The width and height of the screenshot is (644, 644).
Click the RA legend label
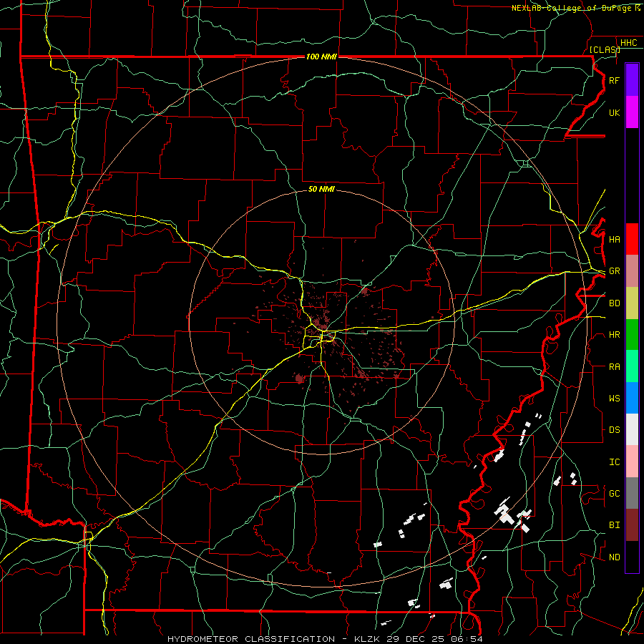[614, 367]
